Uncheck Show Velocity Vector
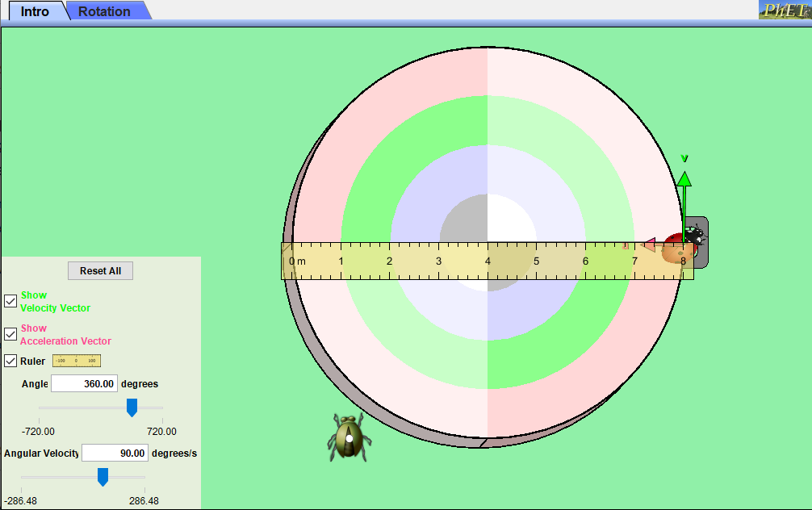The image size is (812, 510). pyautogui.click(x=10, y=300)
